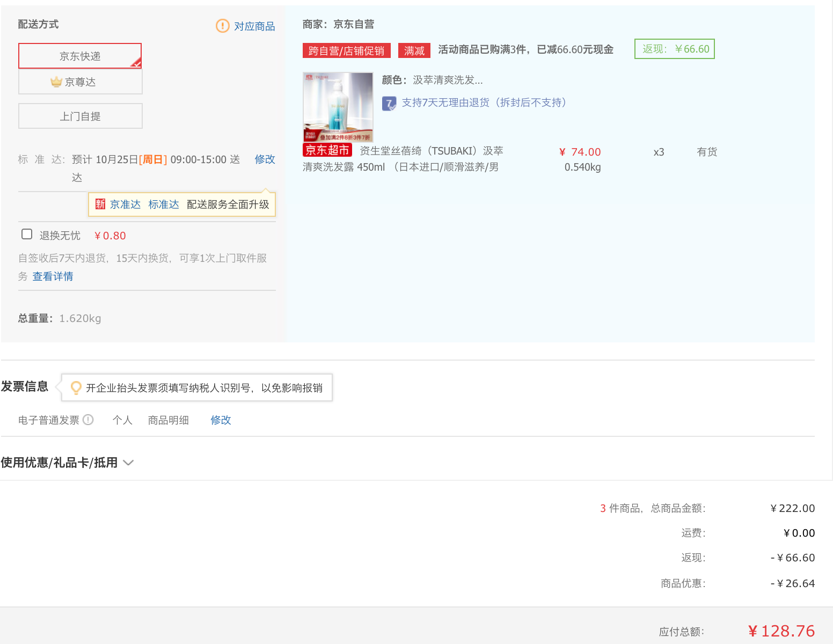Click the item price ¥ 74.00
The width and height of the screenshot is (833, 644).
coord(580,152)
